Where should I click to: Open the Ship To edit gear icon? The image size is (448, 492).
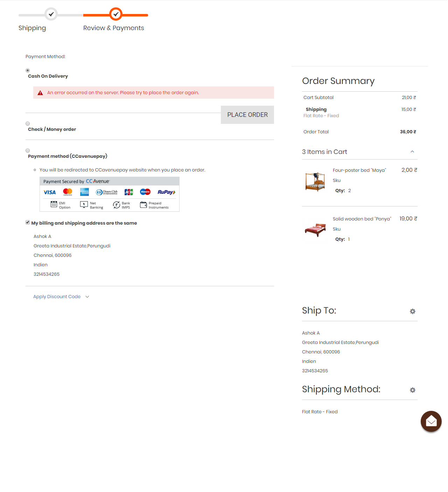pos(413,311)
